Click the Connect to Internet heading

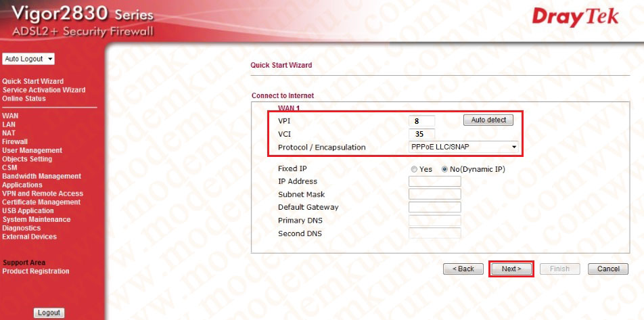pos(283,95)
